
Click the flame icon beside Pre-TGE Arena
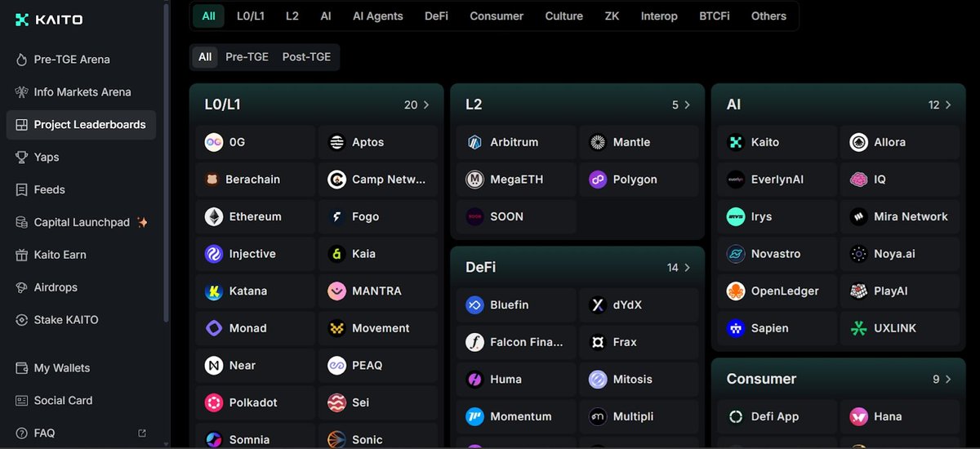[x=22, y=60]
